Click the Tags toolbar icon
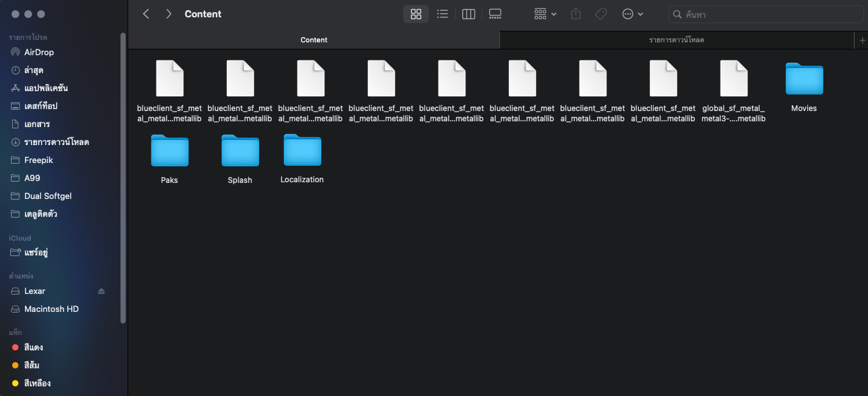 tap(601, 14)
